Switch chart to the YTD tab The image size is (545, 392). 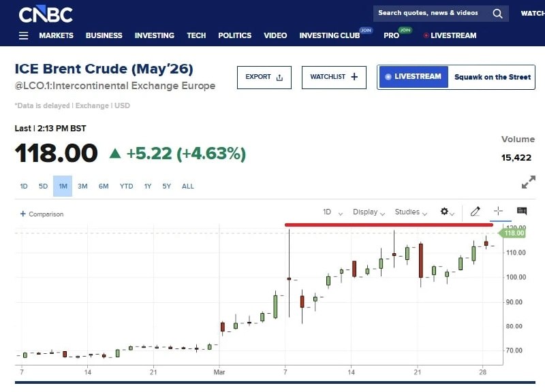click(126, 186)
